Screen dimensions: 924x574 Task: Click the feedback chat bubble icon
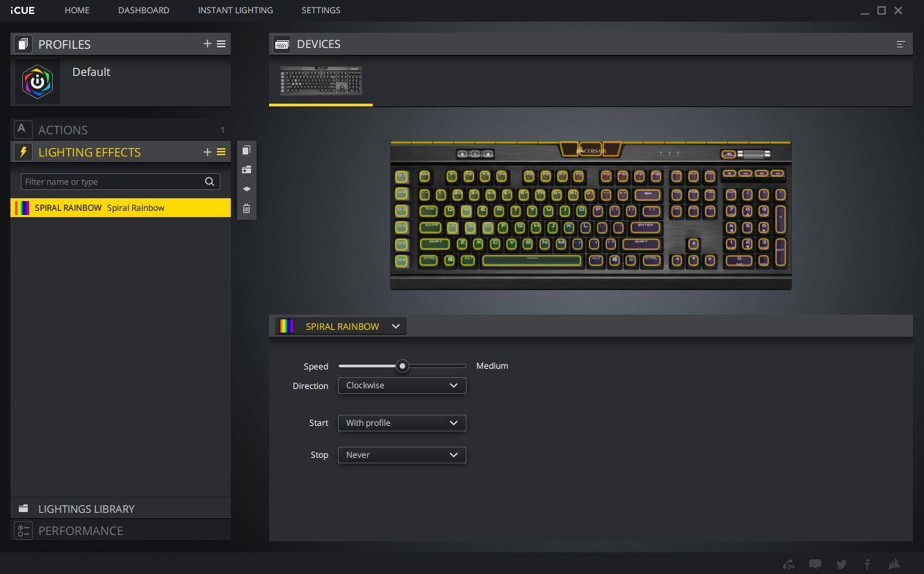pos(815,564)
